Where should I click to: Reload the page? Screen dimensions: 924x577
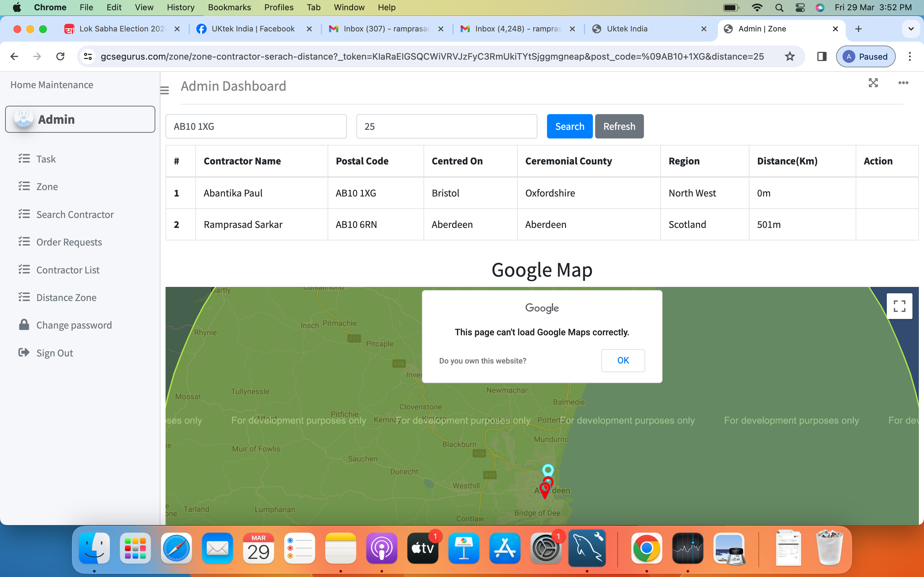60,56
